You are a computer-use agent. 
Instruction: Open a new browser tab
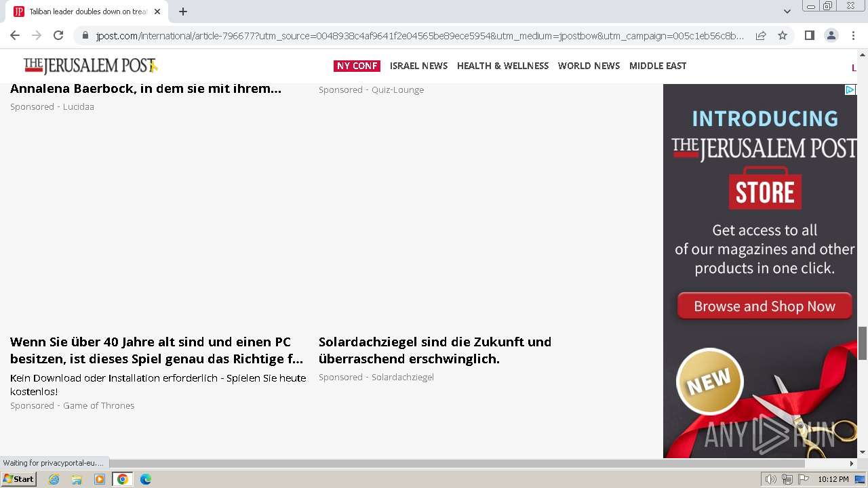[183, 12]
